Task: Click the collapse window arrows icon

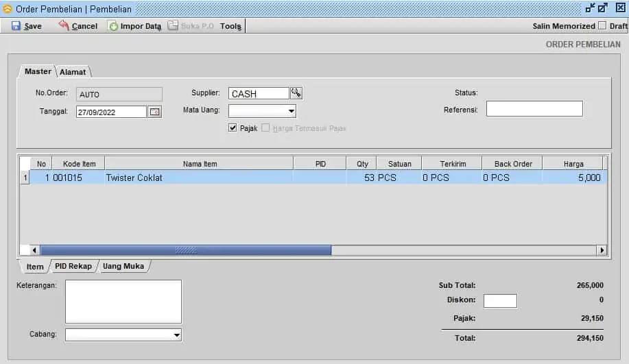Action: click(x=590, y=8)
